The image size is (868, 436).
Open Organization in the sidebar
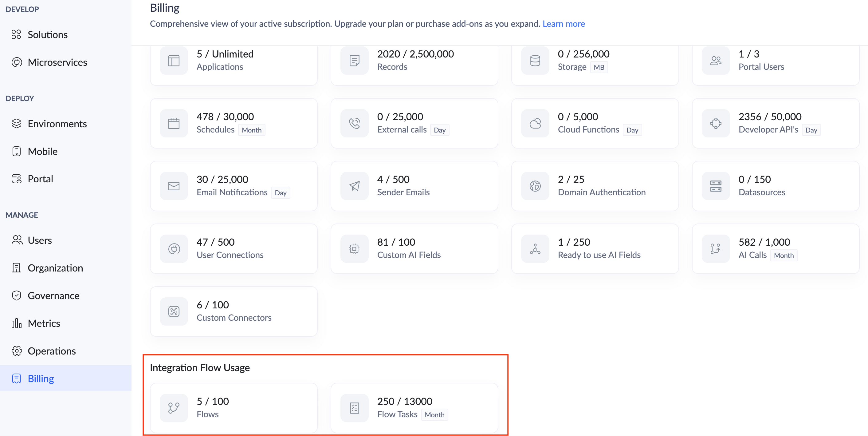(55, 268)
